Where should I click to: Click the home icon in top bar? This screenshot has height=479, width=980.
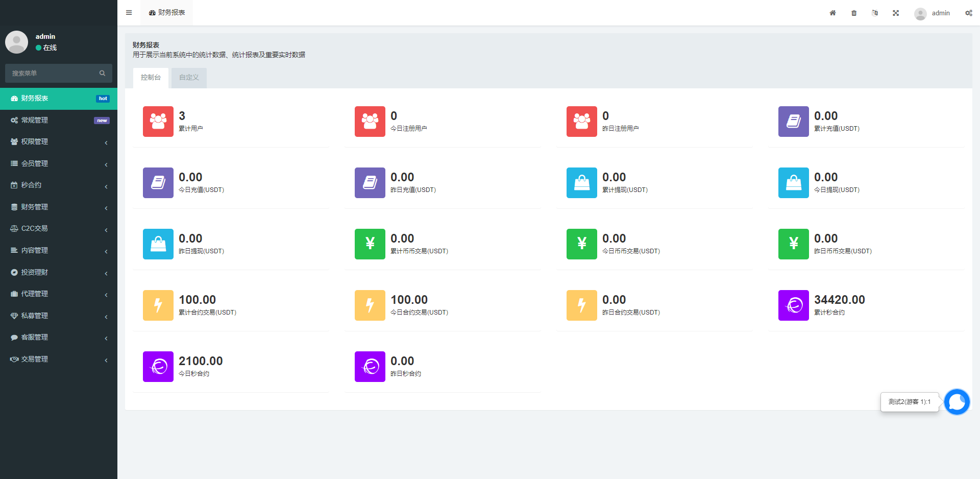tap(832, 13)
